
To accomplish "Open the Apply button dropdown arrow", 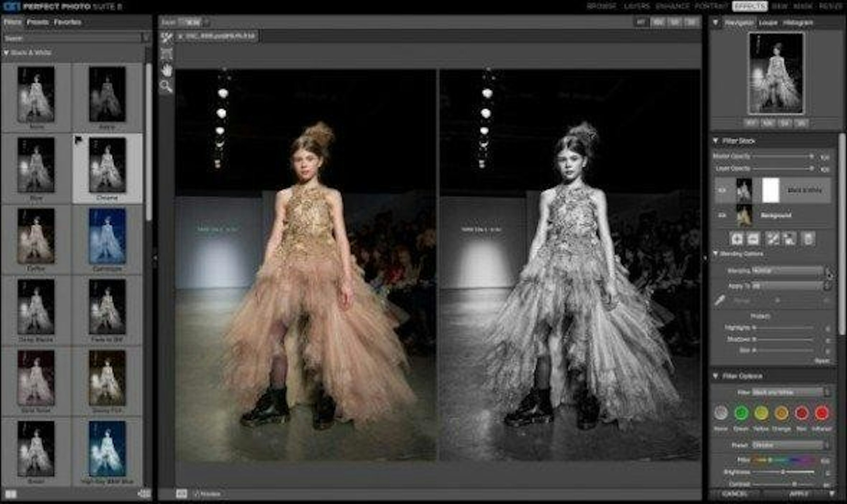I will 832,493.
